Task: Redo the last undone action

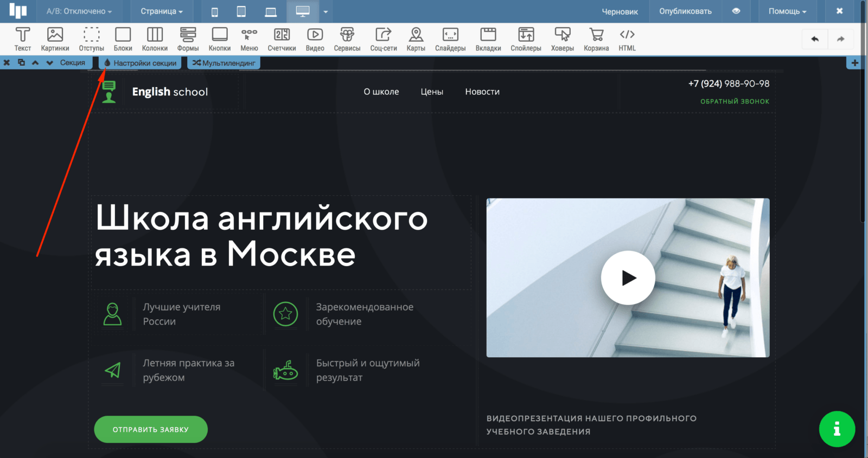Action: tap(841, 39)
